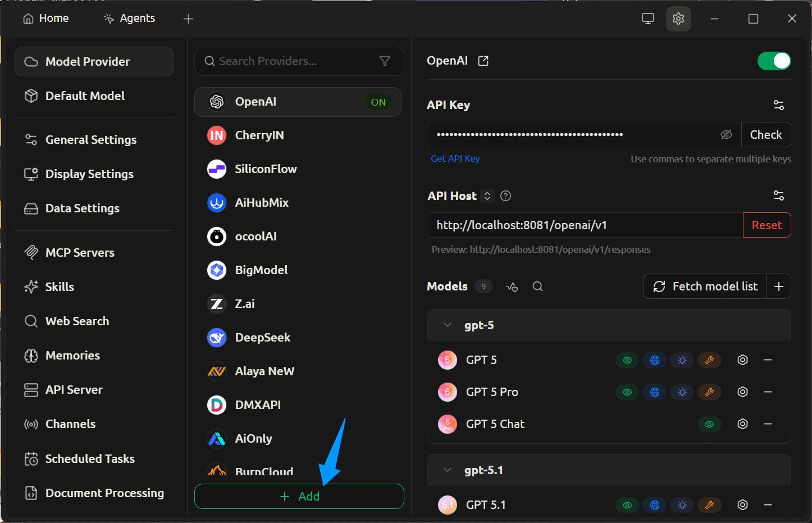Open the OpenAI external website link icon
The height and width of the screenshot is (523, 812).
(483, 61)
